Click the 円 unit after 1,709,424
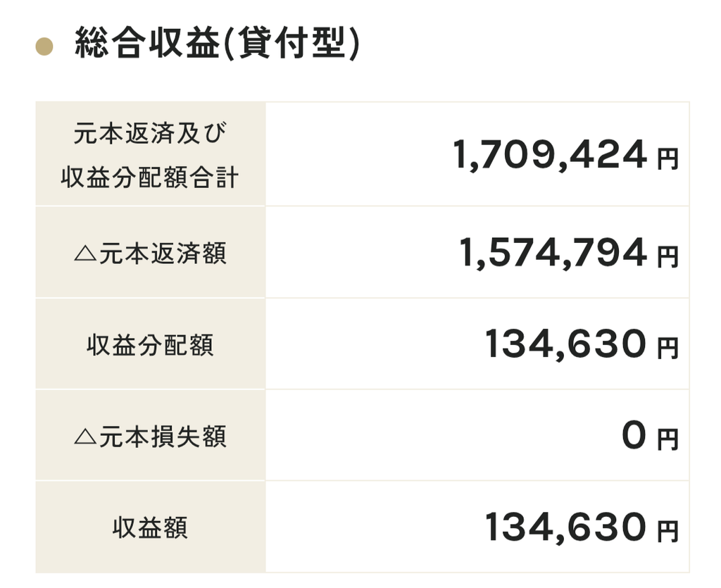Viewport: 721px width, 588px height. (668, 158)
